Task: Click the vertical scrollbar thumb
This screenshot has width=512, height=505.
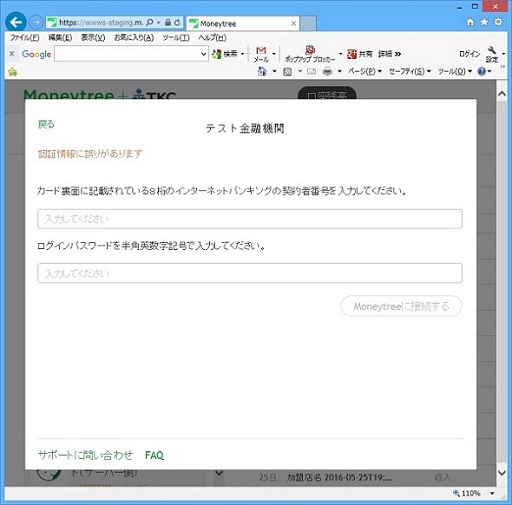Action: pyautogui.click(x=502, y=282)
